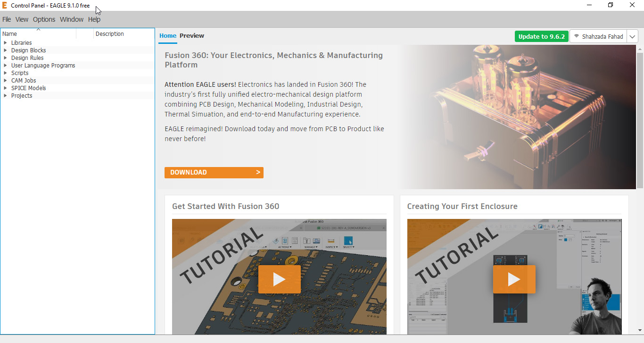Screen dimensions: 644x343
Task: Expand the Design Rules tree node
Action: (x=5, y=58)
